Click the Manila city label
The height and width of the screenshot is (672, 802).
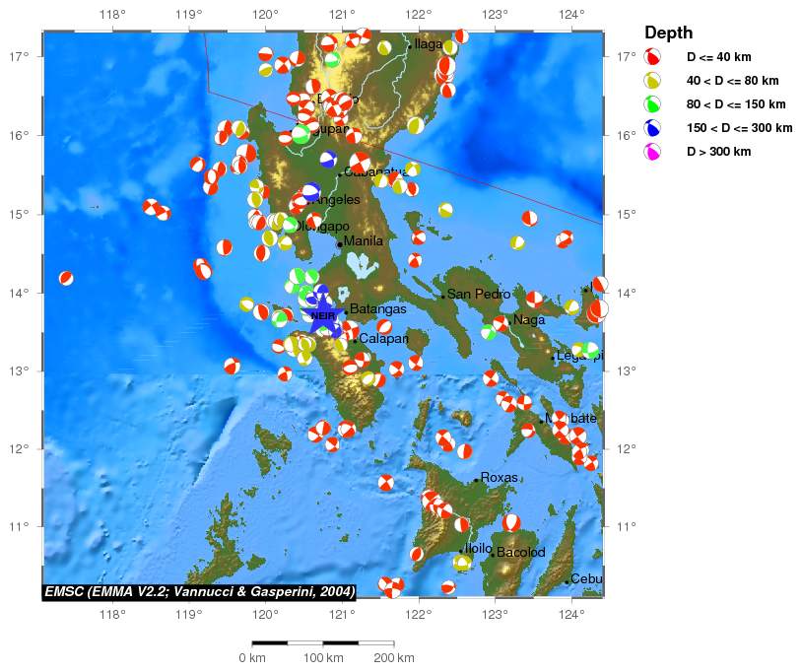[364, 241]
